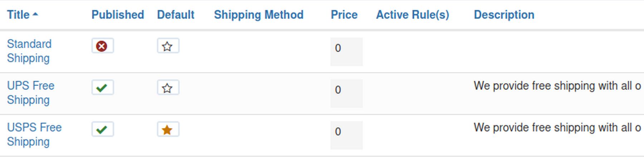Unpublish the USPS Free Shipping method
The width and height of the screenshot is (644, 160).
(102, 130)
